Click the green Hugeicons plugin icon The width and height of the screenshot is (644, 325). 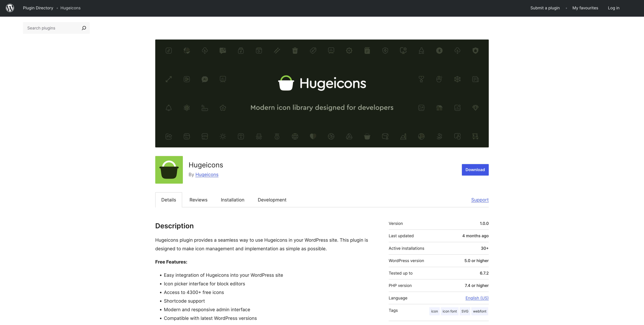[169, 170]
